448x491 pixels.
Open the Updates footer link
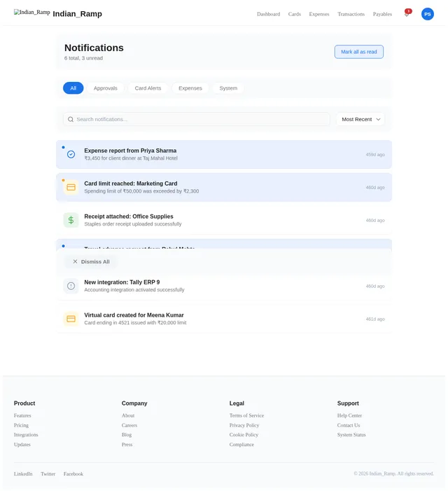pyautogui.click(x=22, y=444)
